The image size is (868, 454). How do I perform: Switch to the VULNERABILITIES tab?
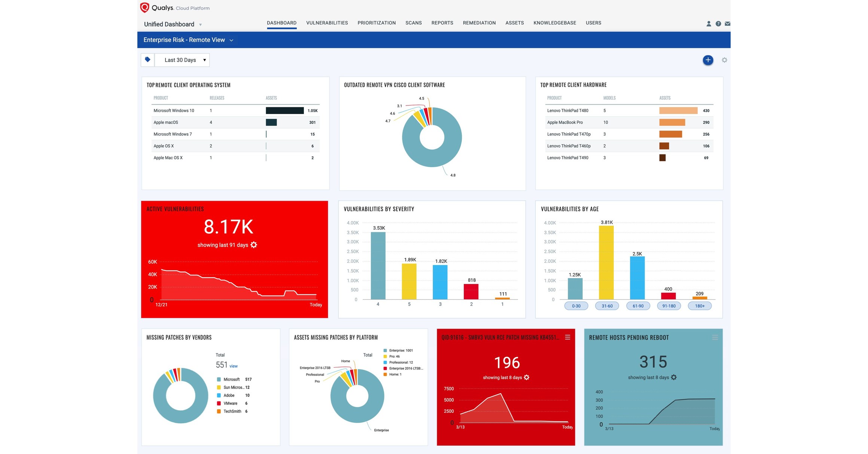(x=327, y=23)
